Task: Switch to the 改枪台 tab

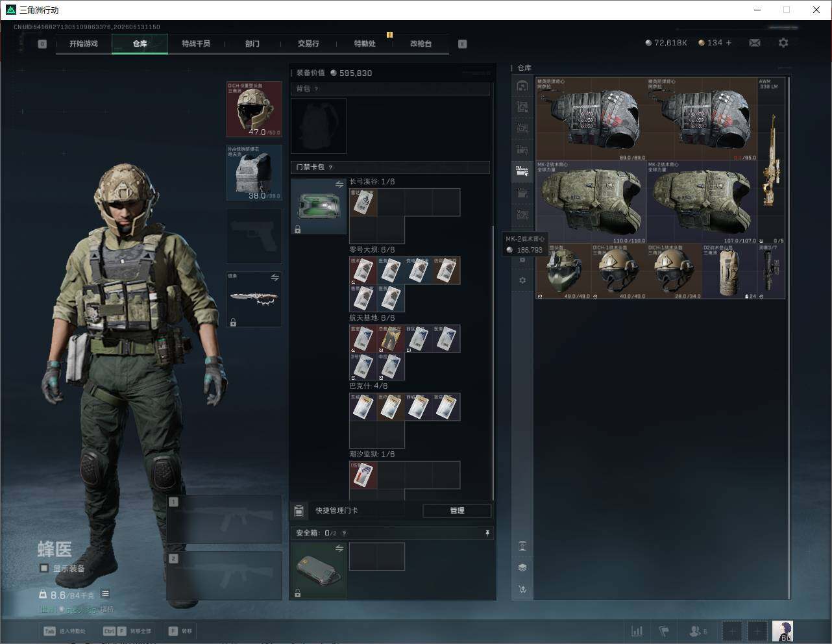Action: click(421, 44)
